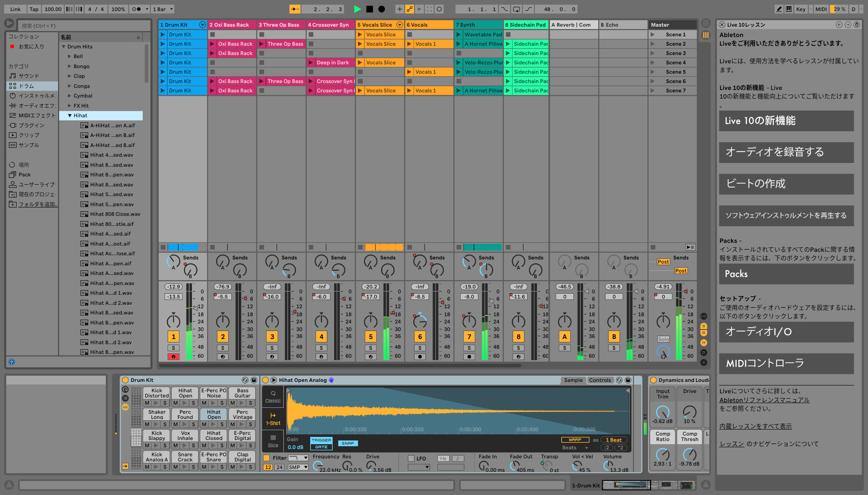The height and width of the screenshot is (495, 868).
Task: Adjust track 2 pan knob
Action: (222, 321)
